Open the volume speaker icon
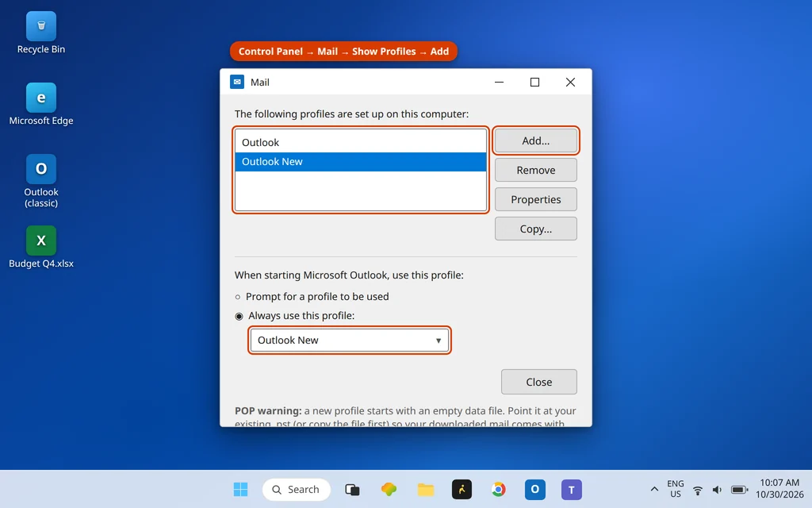812x508 pixels. click(x=717, y=490)
